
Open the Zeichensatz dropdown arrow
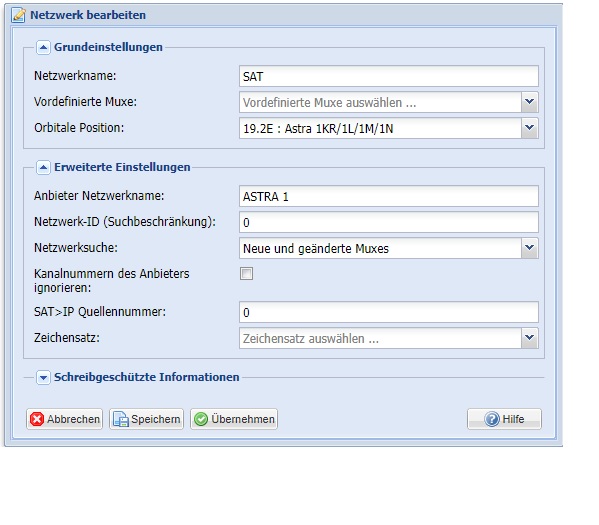(x=529, y=338)
